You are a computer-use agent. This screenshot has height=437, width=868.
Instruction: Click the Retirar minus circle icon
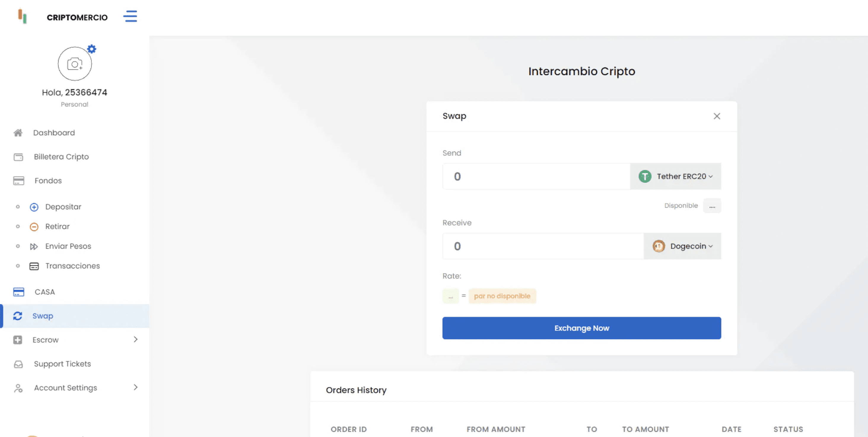[34, 227]
